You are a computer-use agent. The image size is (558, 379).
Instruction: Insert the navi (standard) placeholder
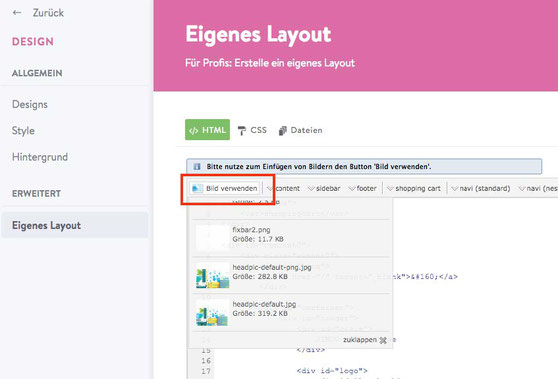click(480, 188)
